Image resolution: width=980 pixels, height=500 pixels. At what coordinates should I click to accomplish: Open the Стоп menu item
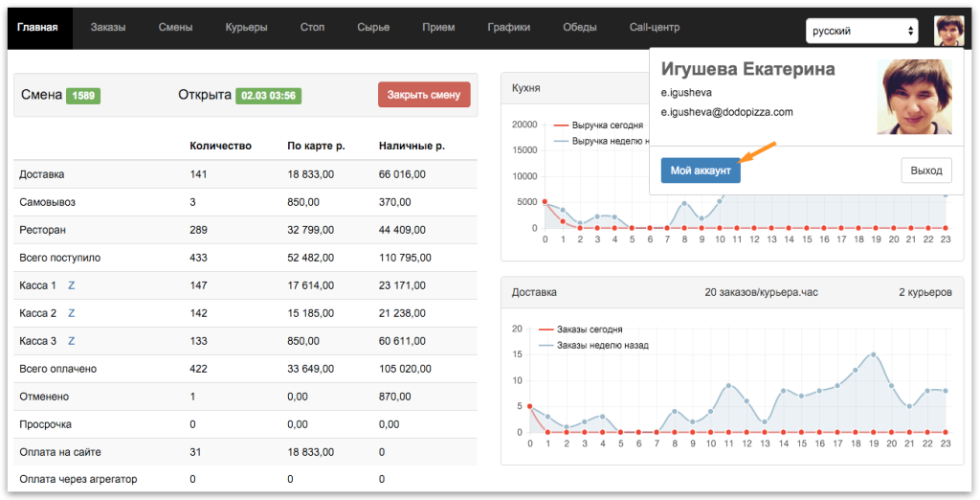tap(312, 28)
